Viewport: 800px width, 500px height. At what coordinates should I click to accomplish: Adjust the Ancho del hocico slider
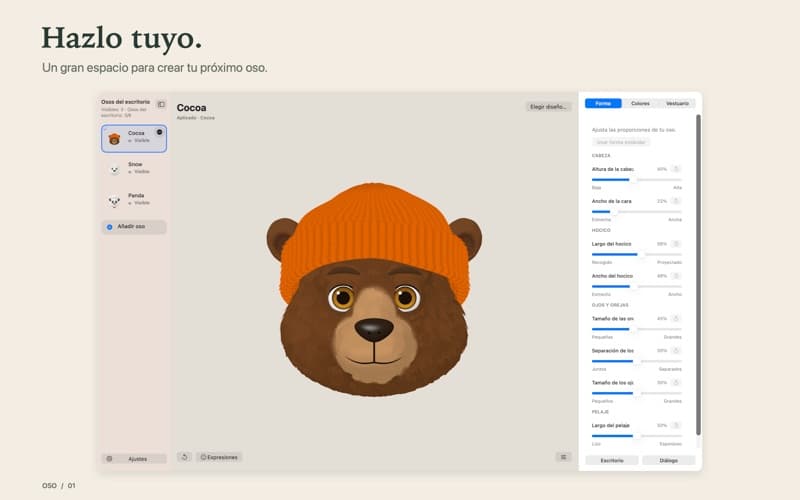pyautogui.click(x=636, y=286)
